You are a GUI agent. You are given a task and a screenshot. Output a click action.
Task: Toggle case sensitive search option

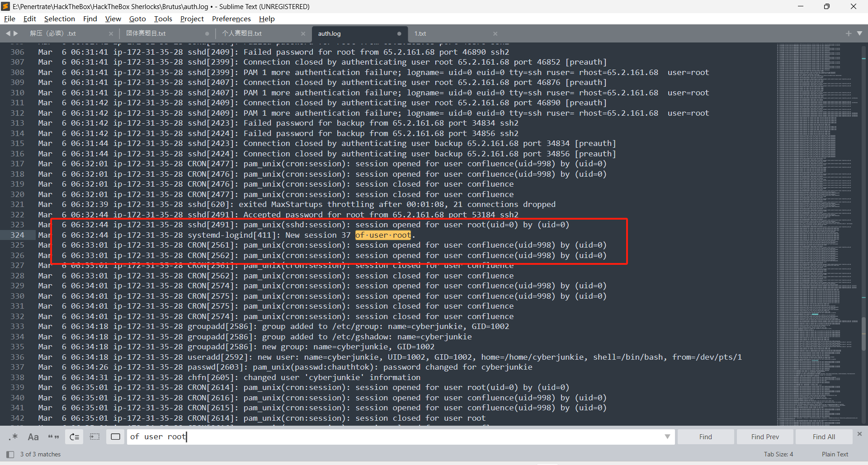pos(33,437)
